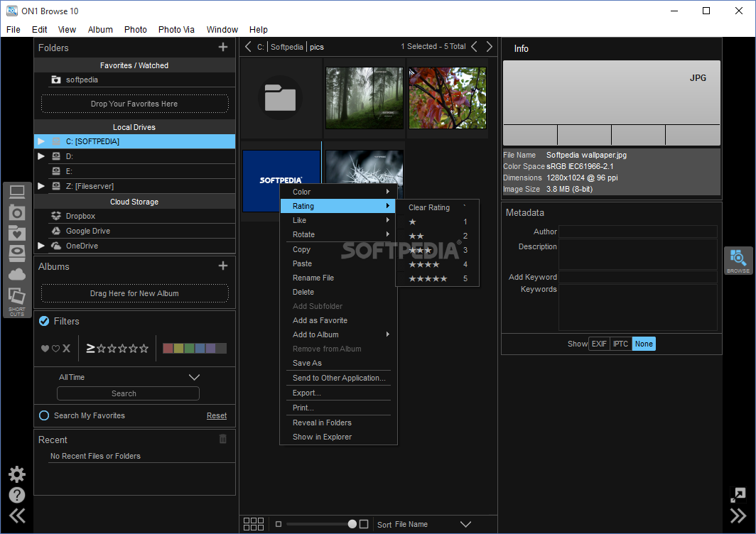Open the Add to Album submenu

[338, 334]
